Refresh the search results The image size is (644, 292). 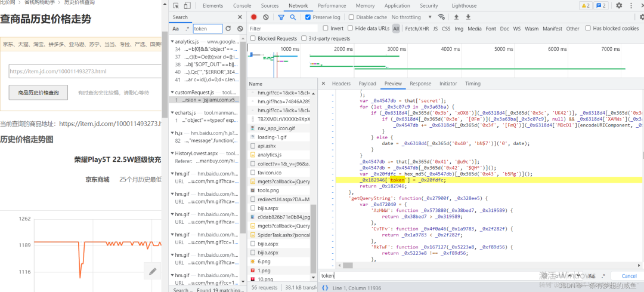(228, 29)
